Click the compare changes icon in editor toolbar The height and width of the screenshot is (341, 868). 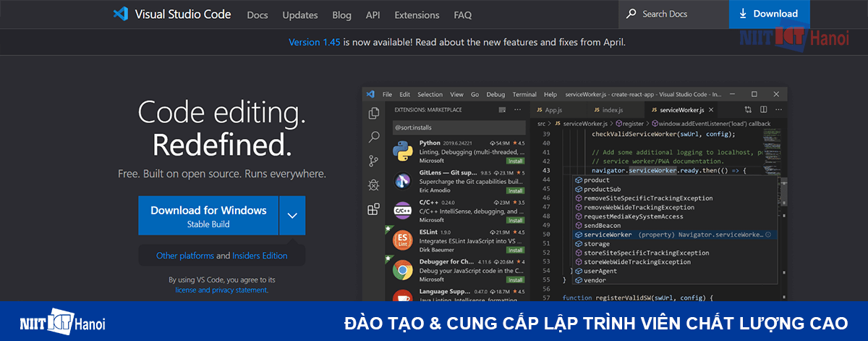pos(749,110)
